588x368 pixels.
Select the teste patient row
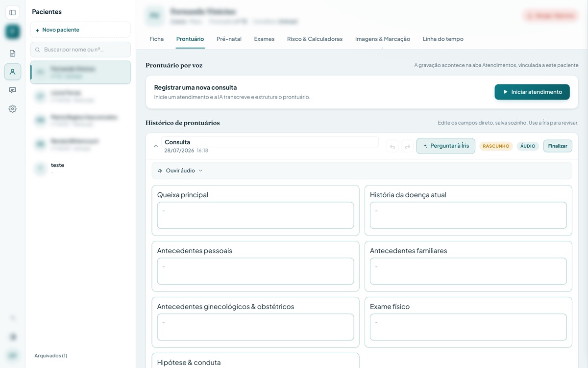(80, 169)
